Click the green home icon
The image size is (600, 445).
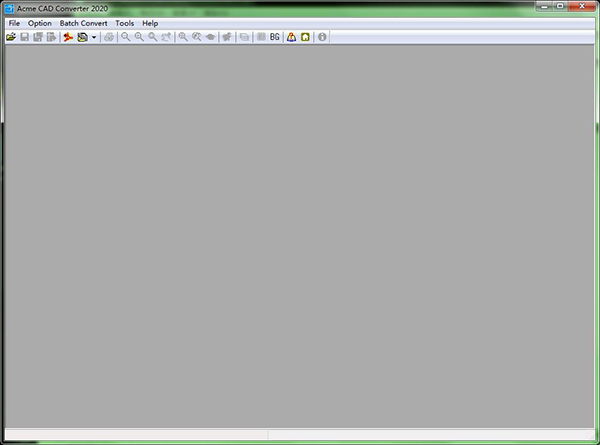tap(305, 37)
